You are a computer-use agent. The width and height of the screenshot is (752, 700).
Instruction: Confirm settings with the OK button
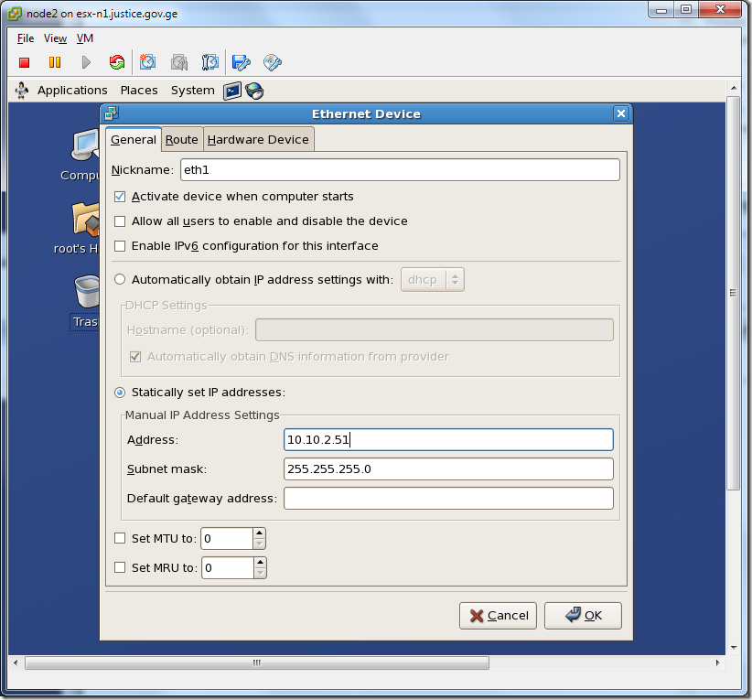583,615
